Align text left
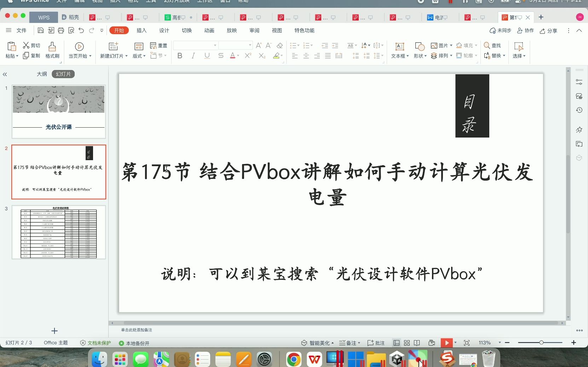The width and height of the screenshot is (588, 367). pos(295,56)
